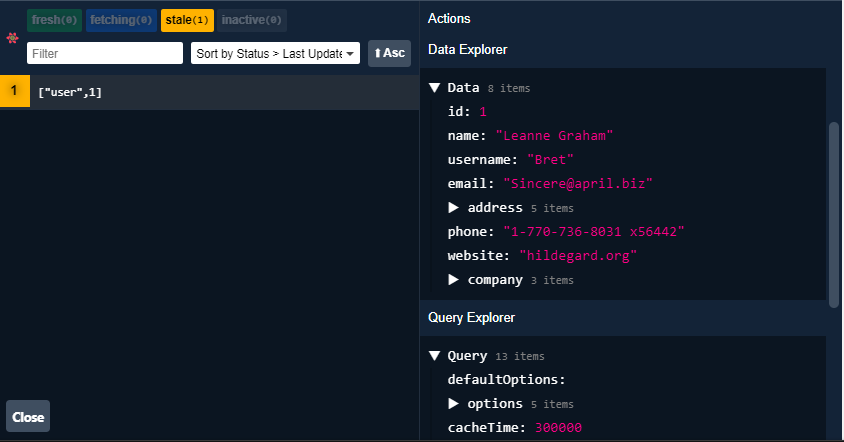The width and height of the screenshot is (844, 442).
Task: Collapse the Data tree node
Action: pos(434,88)
